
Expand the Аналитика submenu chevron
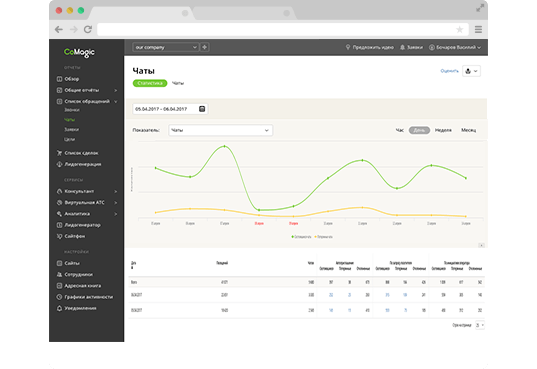pos(116,214)
